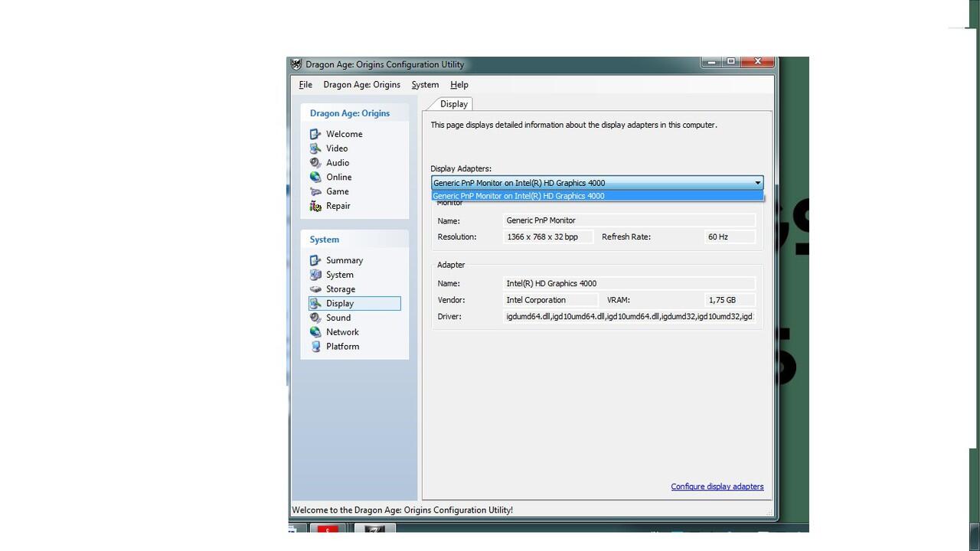This screenshot has height=551, width=980.
Task: Collapse the Display Adapters combo box
Action: point(757,183)
